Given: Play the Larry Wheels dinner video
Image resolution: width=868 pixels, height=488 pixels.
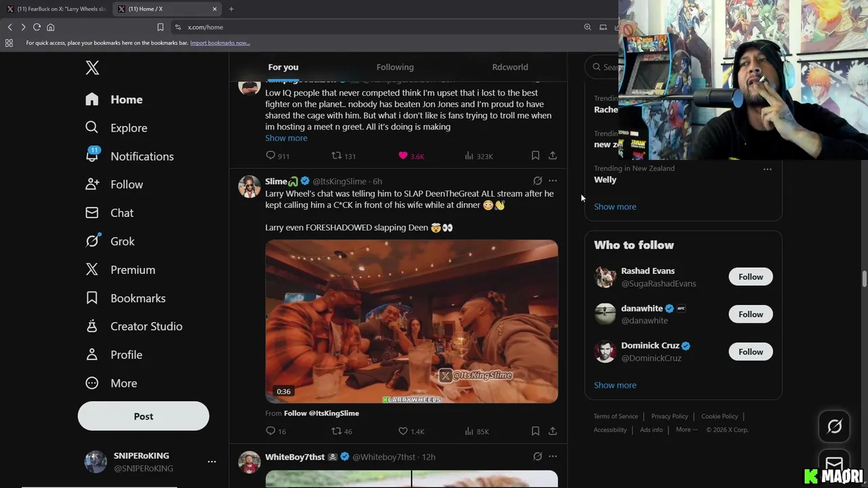Looking at the screenshot, I should [412, 321].
